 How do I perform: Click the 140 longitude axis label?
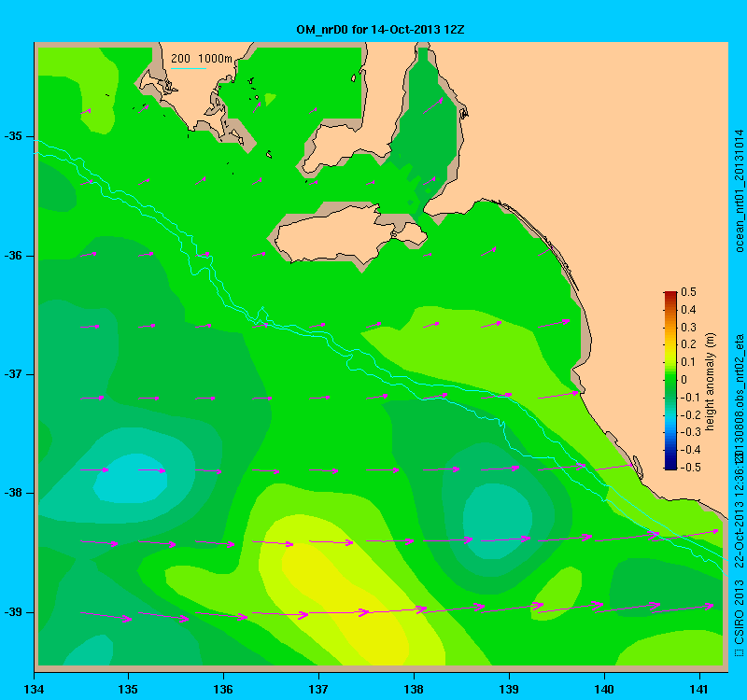click(x=604, y=690)
